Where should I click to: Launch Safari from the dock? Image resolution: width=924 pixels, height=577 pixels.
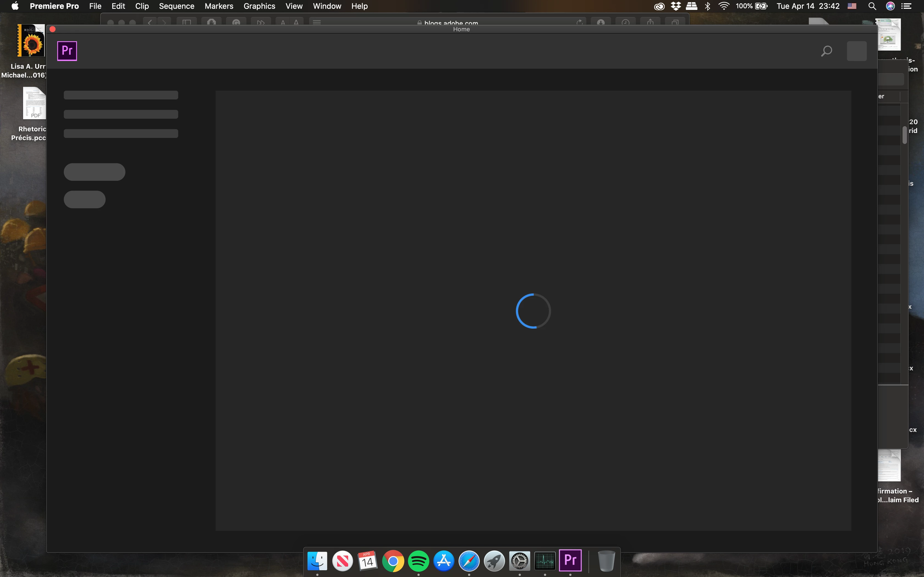click(469, 561)
